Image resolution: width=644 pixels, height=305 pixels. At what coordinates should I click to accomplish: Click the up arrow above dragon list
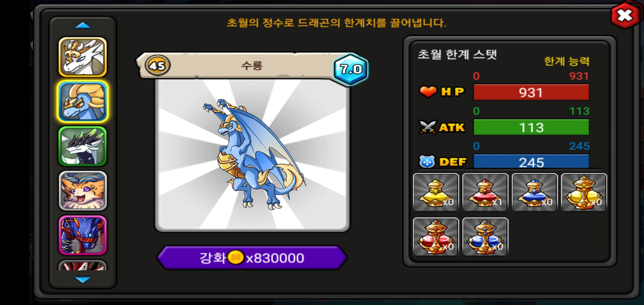[x=82, y=25]
